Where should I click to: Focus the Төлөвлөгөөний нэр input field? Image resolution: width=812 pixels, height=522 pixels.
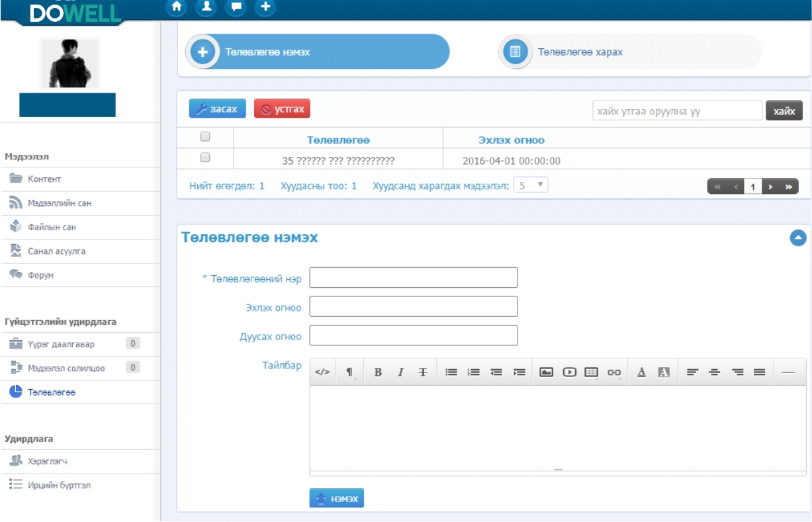[413, 278]
